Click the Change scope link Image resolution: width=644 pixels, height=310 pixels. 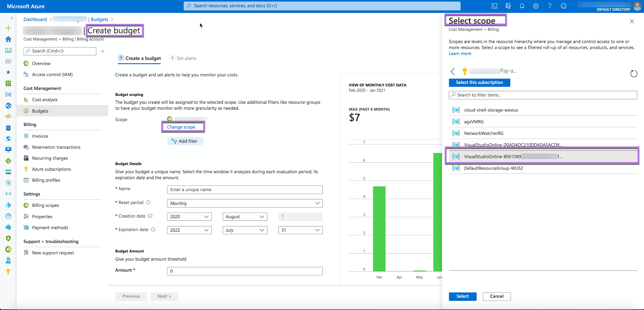tap(181, 127)
